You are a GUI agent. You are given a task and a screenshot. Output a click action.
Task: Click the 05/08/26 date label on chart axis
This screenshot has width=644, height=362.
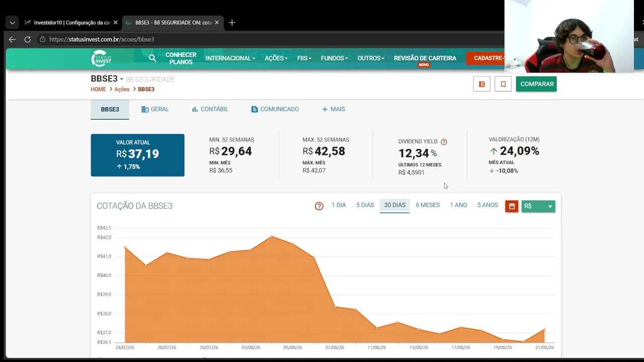tap(293, 347)
